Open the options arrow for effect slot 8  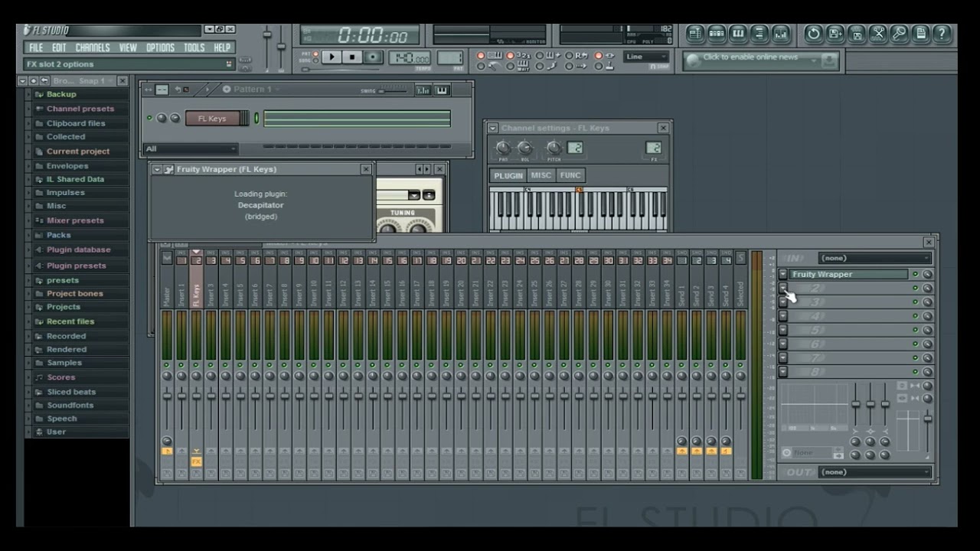[783, 372]
